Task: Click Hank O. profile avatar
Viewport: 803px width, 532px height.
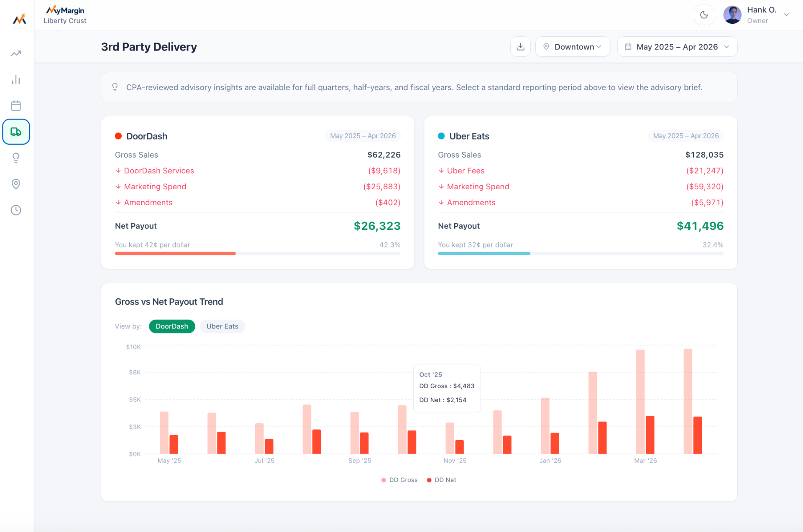Action: [x=732, y=15]
